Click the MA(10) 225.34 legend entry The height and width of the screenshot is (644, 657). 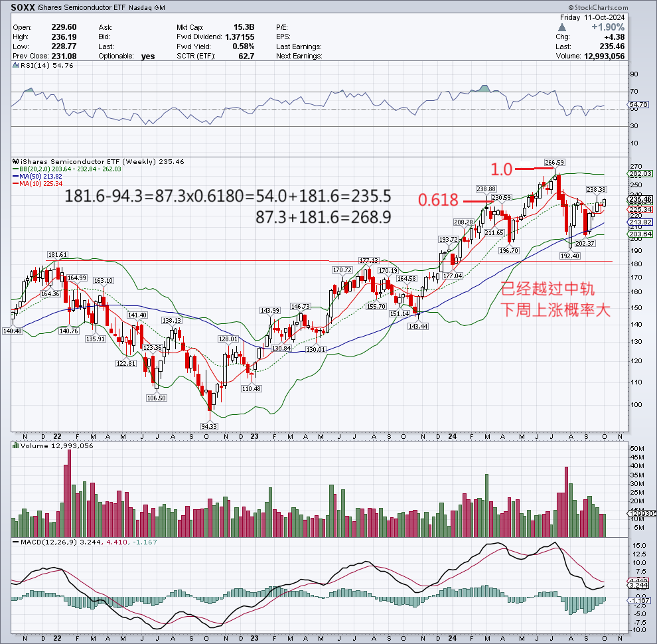pos(37,184)
